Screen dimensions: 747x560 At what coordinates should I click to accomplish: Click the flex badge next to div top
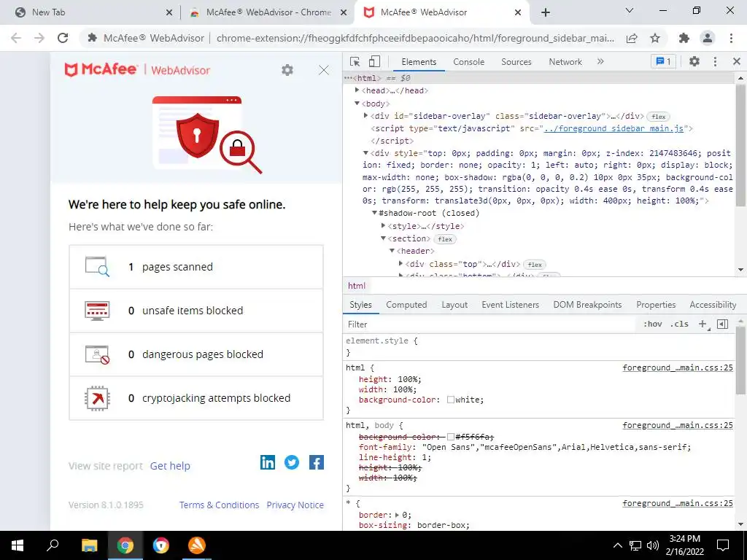click(x=535, y=264)
